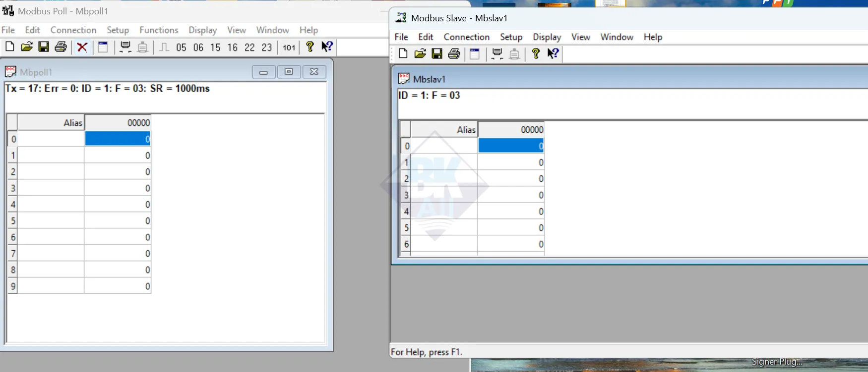
Task: Click the Save icon in Modbus Poll toolbar
Action: (x=44, y=47)
